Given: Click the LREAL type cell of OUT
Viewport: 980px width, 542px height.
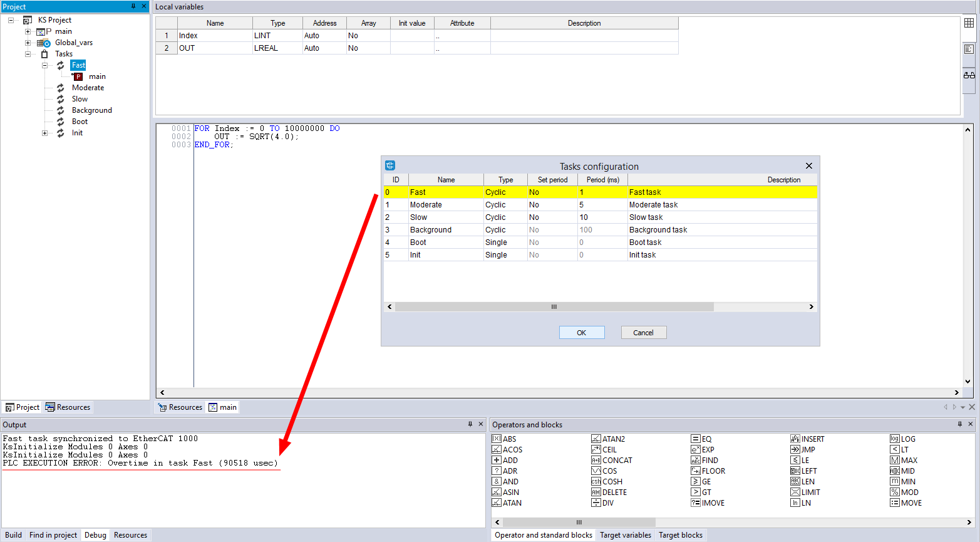Looking at the screenshot, I should 277,48.
